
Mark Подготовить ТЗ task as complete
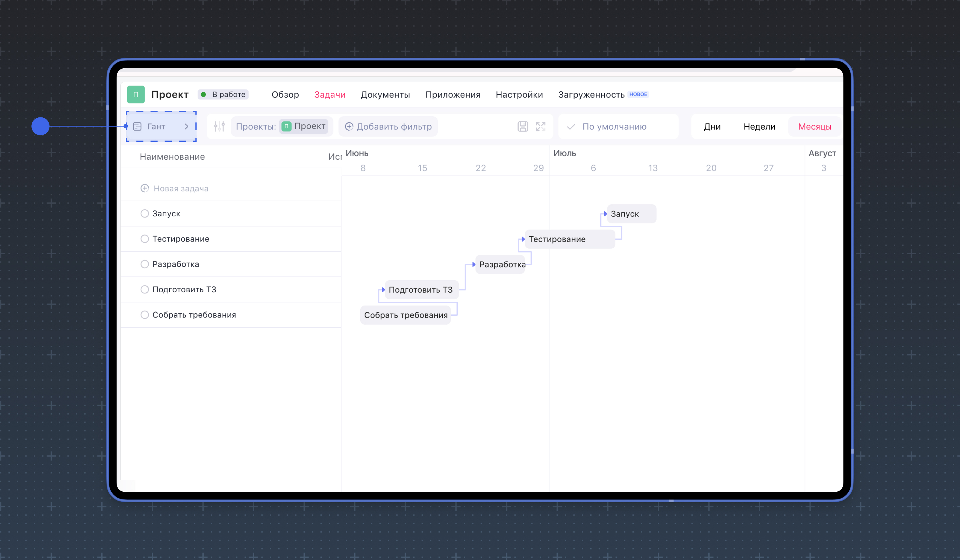pyautogui.click(x=145, y=289)
